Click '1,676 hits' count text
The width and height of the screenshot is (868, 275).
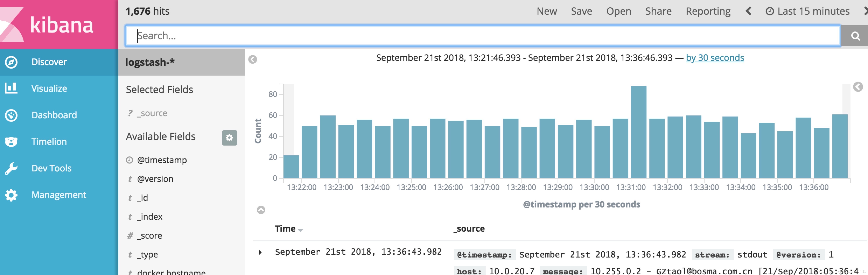[x=147, y=12]
